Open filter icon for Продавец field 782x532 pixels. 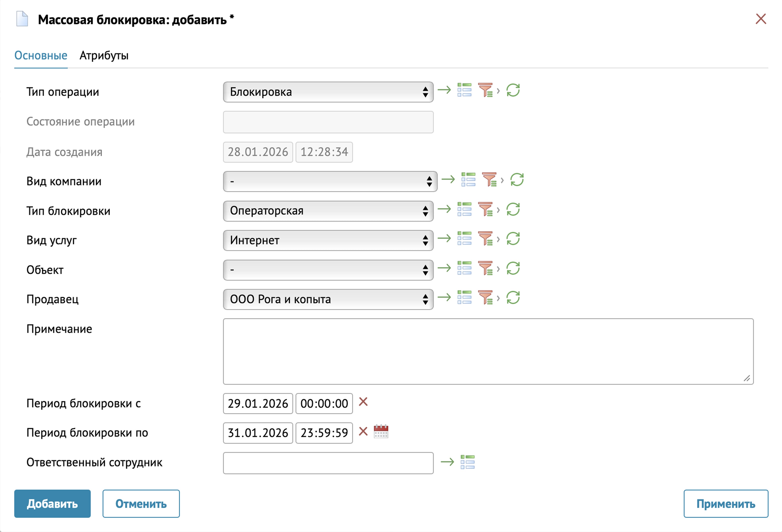pos(485,298)
